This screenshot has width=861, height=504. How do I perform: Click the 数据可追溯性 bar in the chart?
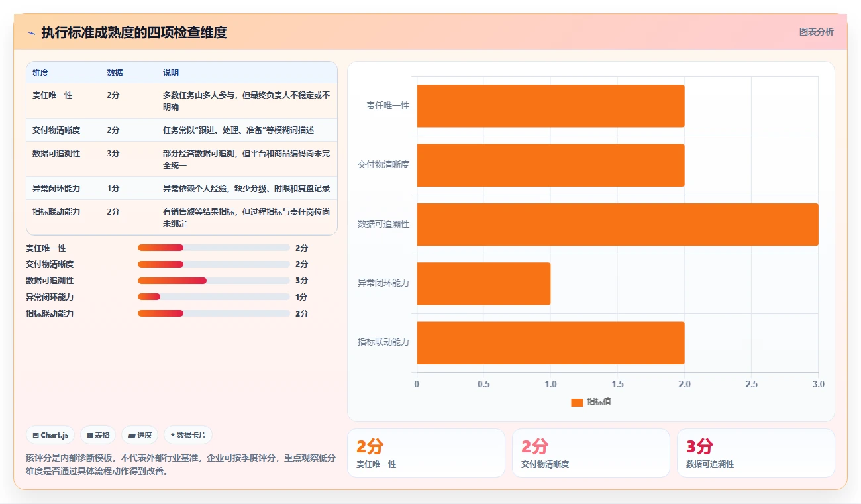(x=617, y=224)
